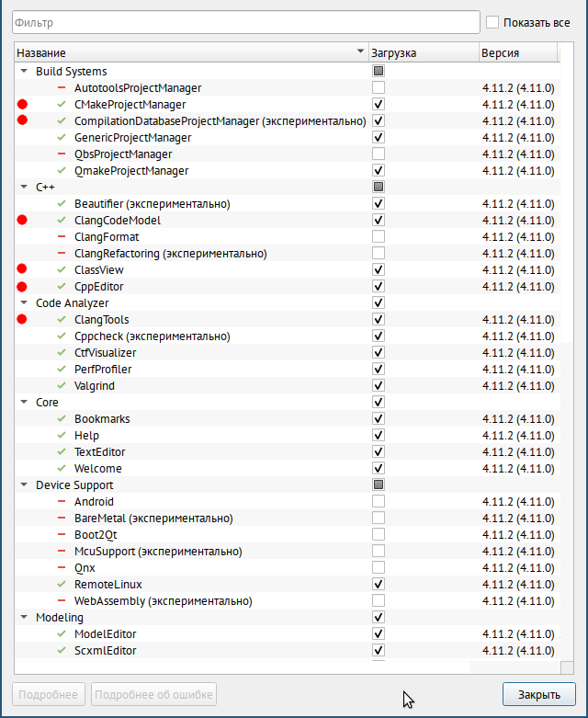Screen dimensions: 588x718
Task: Click the red dot beside ClangTools
Action: click(x=22, y=319)
